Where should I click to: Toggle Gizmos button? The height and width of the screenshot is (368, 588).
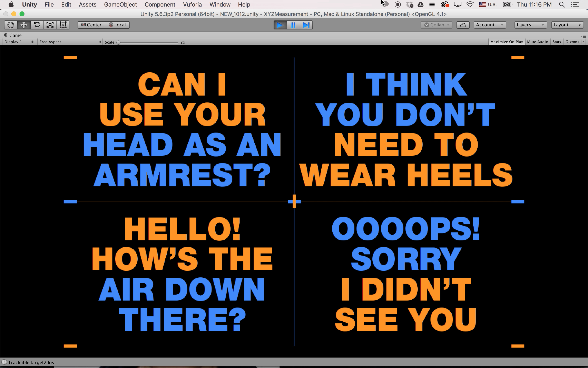572,42
